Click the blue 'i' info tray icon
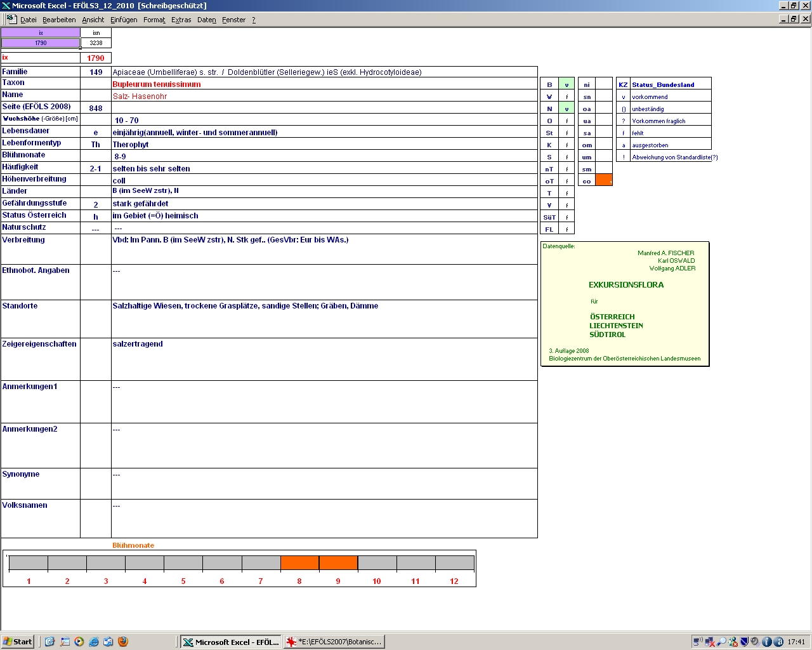Screen dimensions: 812x650 pyautogui.click(x=767, y=642)
